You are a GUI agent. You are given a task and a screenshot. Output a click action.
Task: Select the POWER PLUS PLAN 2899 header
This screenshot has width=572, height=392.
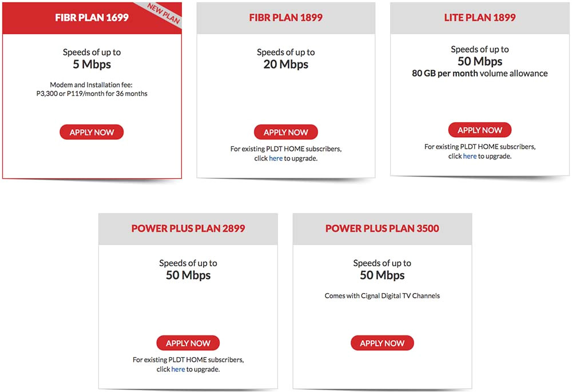point(188,228)
